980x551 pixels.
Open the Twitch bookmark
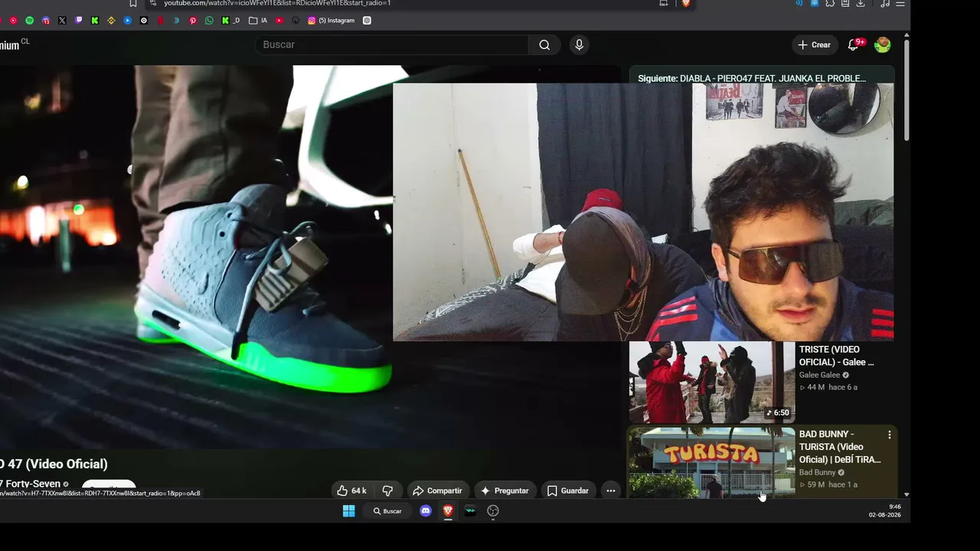78,21
